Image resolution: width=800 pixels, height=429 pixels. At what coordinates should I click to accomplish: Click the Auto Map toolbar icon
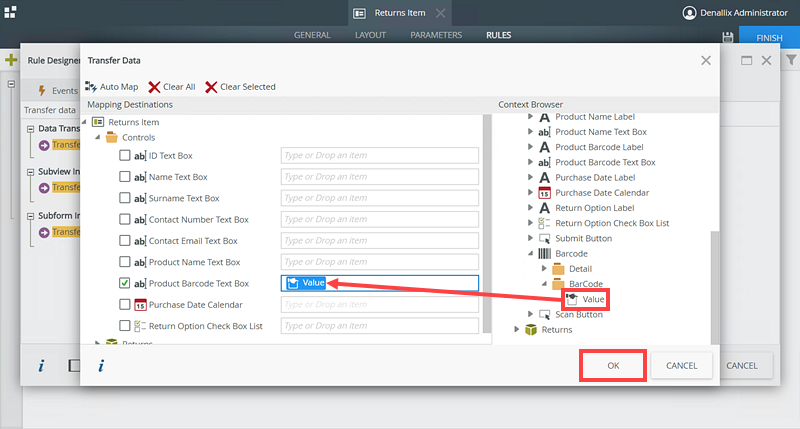[x=91, y=87]
